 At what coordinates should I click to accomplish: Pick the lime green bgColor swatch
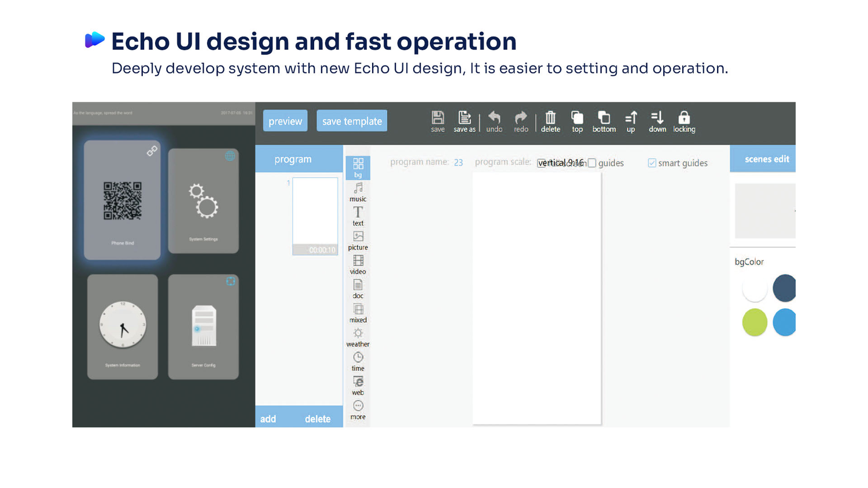click(x=755, y=322)
